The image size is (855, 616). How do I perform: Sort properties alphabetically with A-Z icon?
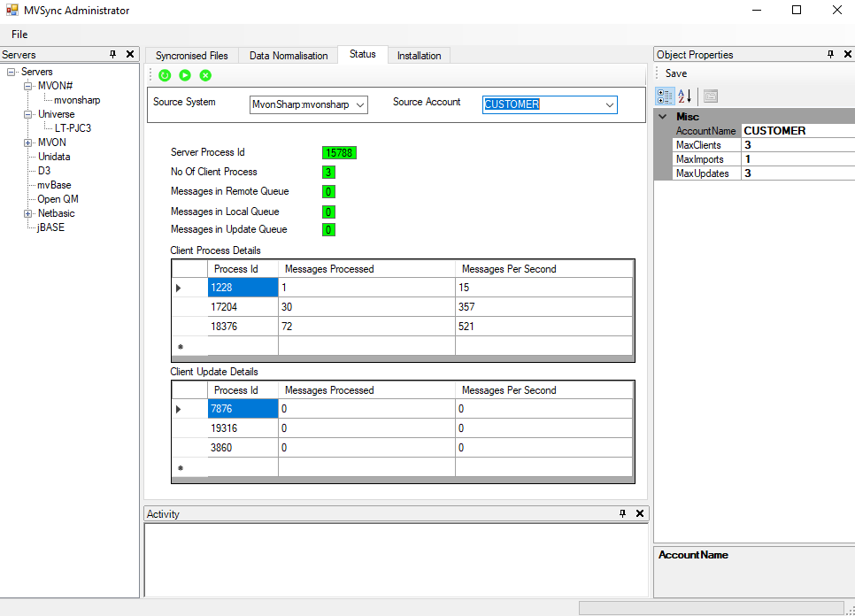(x=685, y=96)
